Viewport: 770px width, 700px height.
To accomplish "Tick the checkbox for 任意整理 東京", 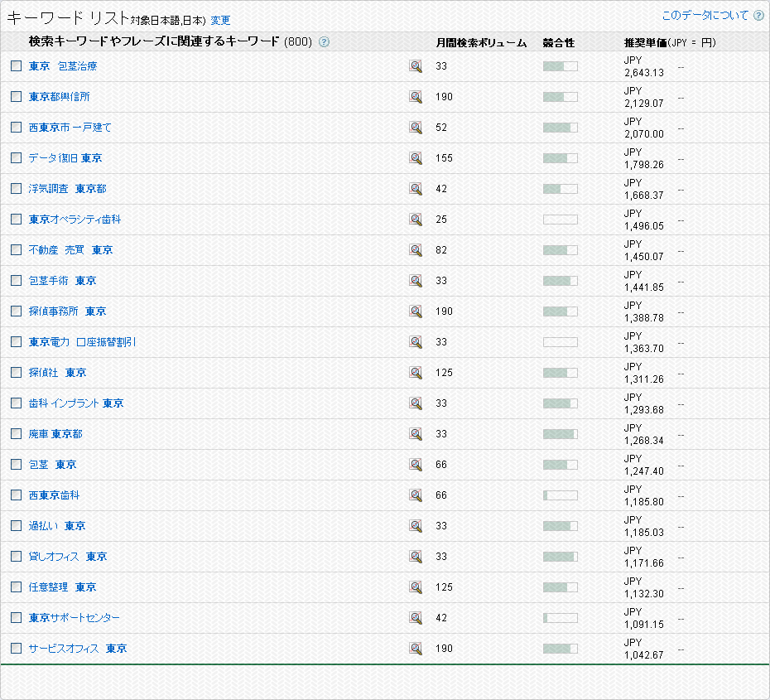I will point(16,587).
